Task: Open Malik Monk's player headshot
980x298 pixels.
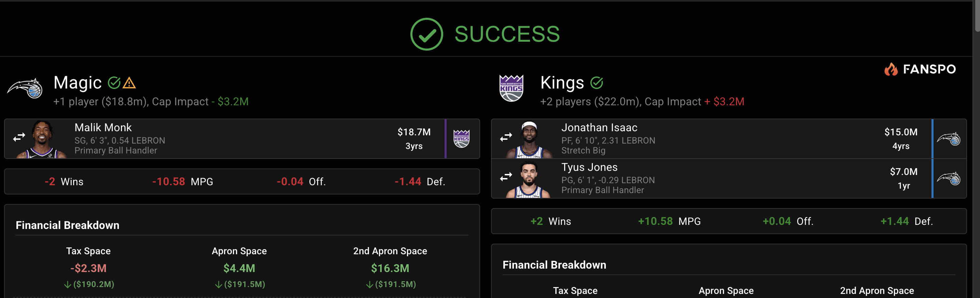Action: tap(42, 139)
